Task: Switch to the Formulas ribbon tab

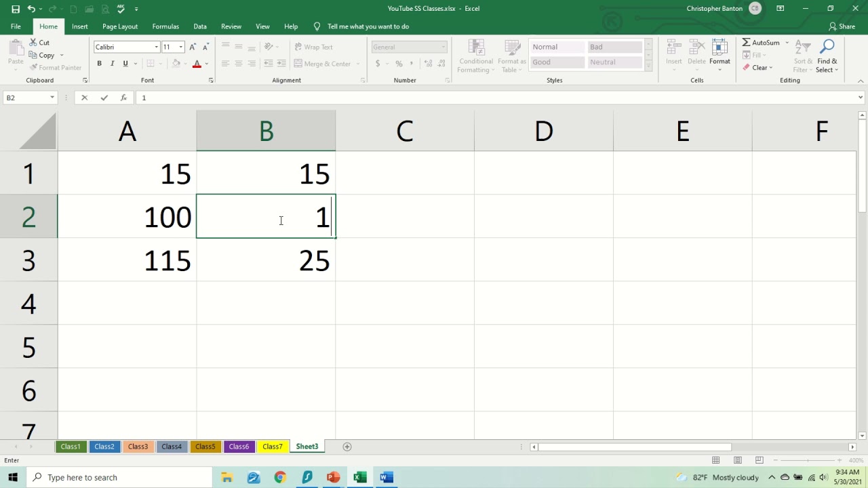Action: pyautogui.click(x=165, y=26)
